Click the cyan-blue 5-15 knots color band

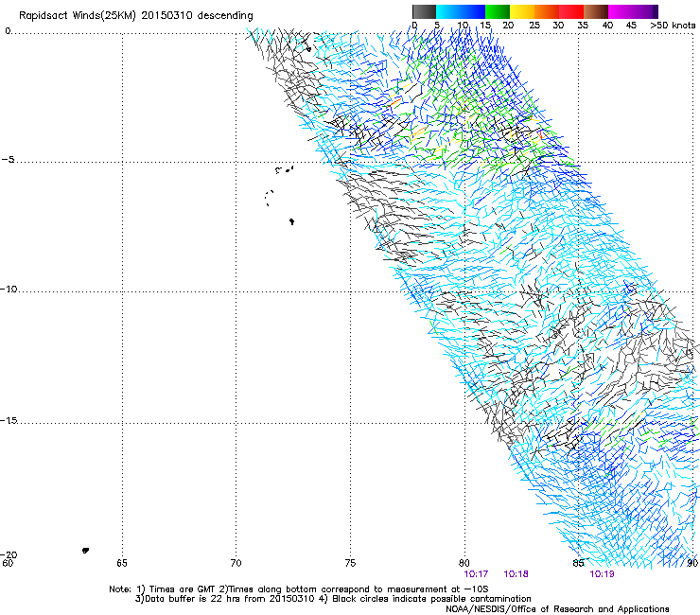461,11
